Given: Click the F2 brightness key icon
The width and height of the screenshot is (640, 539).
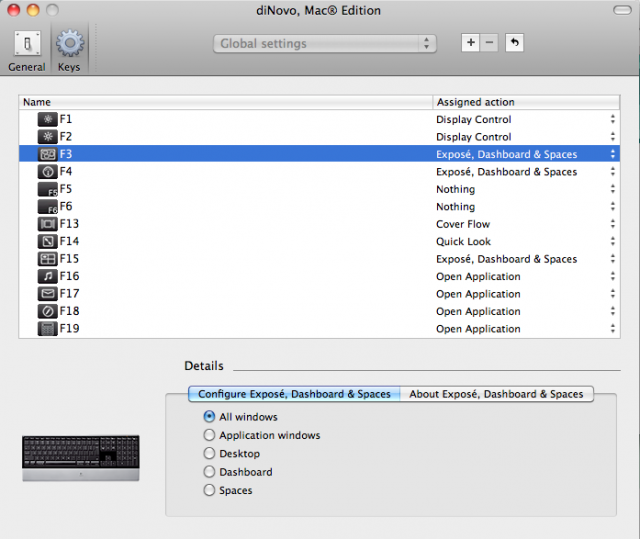Looking at the screenshot, I should click(x=47, y=137).
